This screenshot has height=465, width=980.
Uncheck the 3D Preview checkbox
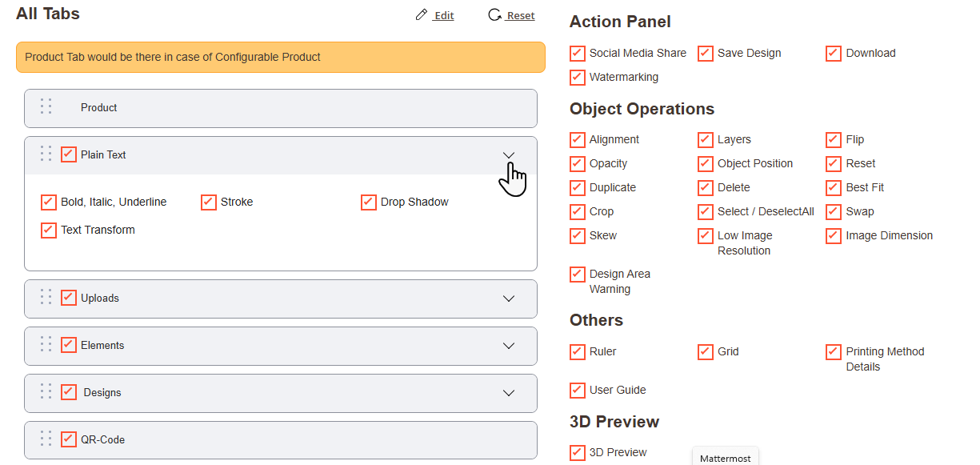(x=578, y=452)
